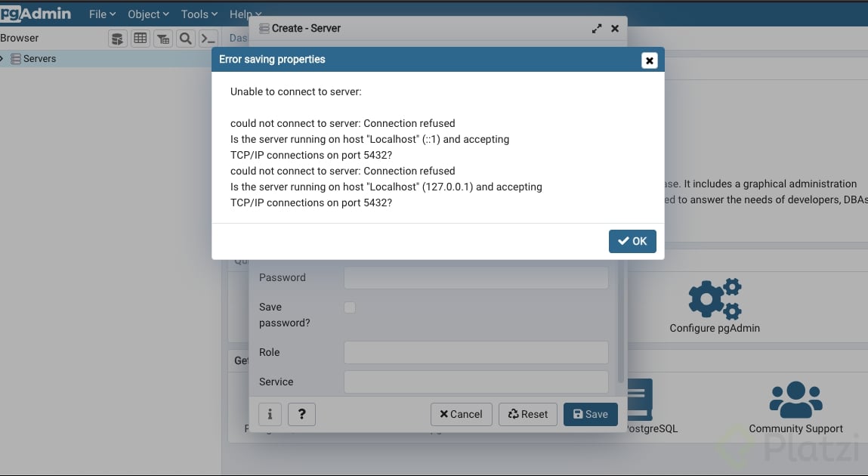Screen dimensions: 868x476
Task: Click the Browser panel title
Action: point(20,39)
